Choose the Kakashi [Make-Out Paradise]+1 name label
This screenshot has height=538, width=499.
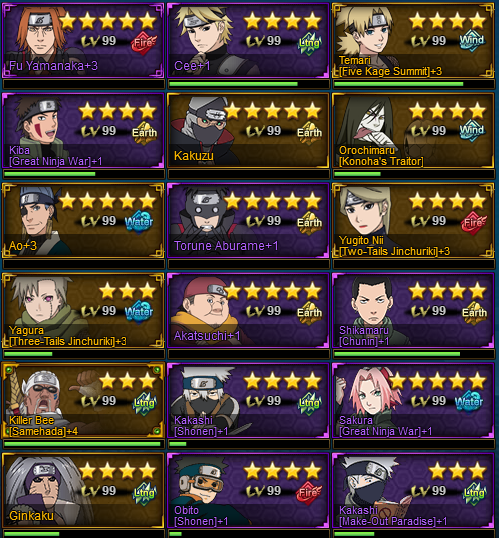[393, 516]
